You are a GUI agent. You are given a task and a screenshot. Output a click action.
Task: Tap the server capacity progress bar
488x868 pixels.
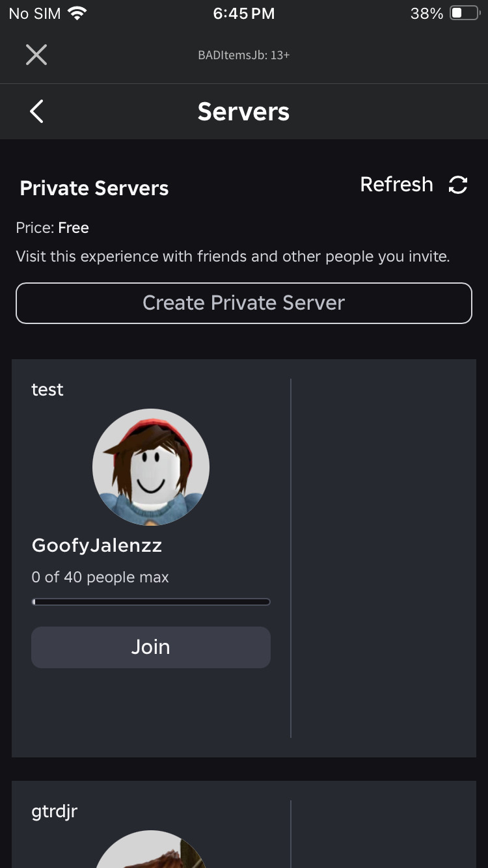151,601
